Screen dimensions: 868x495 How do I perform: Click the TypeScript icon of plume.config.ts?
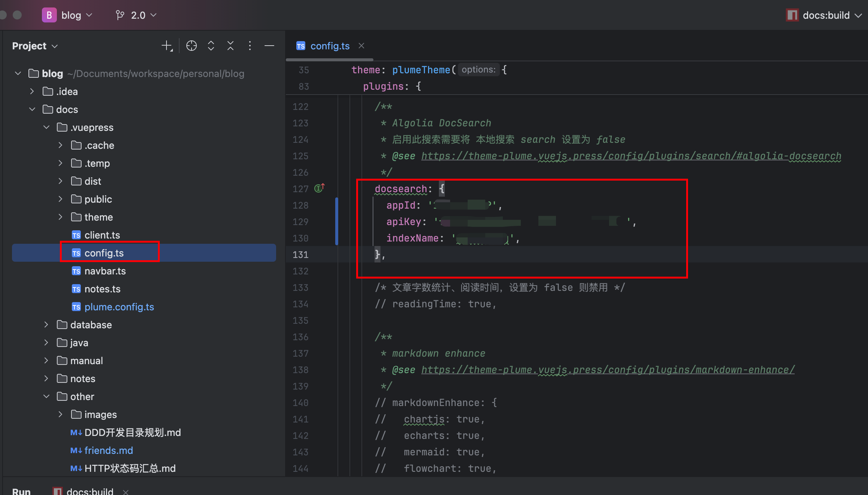point(76,307)
